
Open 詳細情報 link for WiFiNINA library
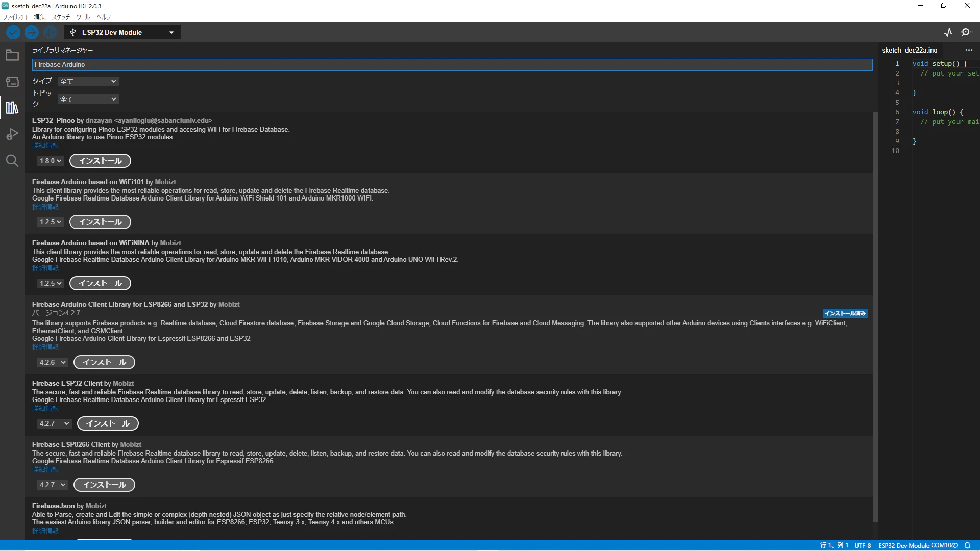(x=45, y=268)
